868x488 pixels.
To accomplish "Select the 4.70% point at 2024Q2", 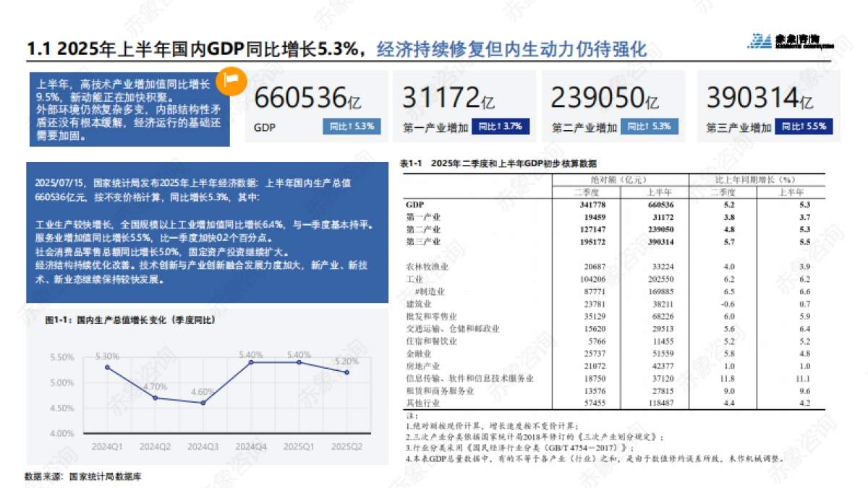I will tap(155, 398).
